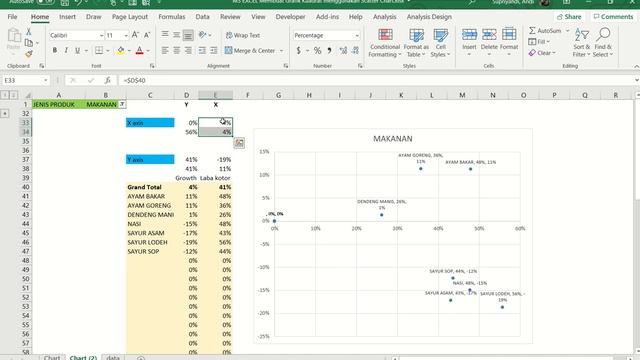The image size is (640, 360).
Task: Expand the formula bar
Action: (x=636, y=80)
